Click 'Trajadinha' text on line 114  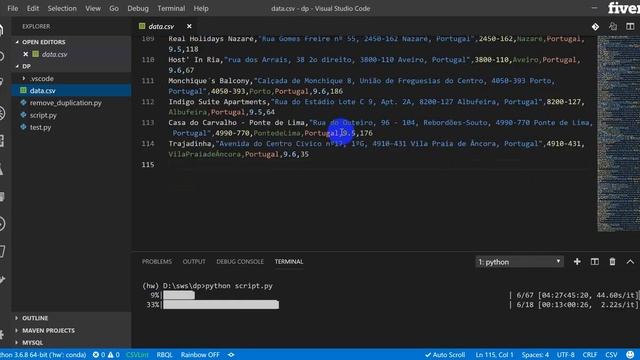click(x=190, y=144)
